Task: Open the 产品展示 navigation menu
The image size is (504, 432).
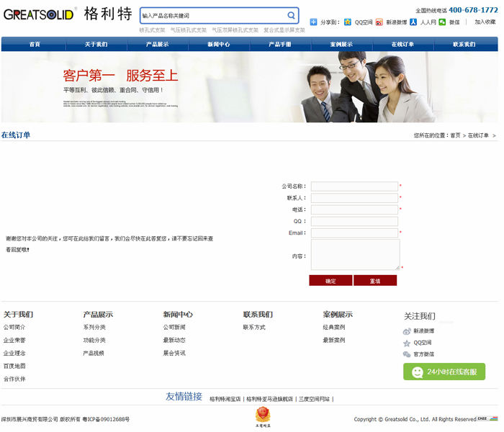Action: coord(158,45)
